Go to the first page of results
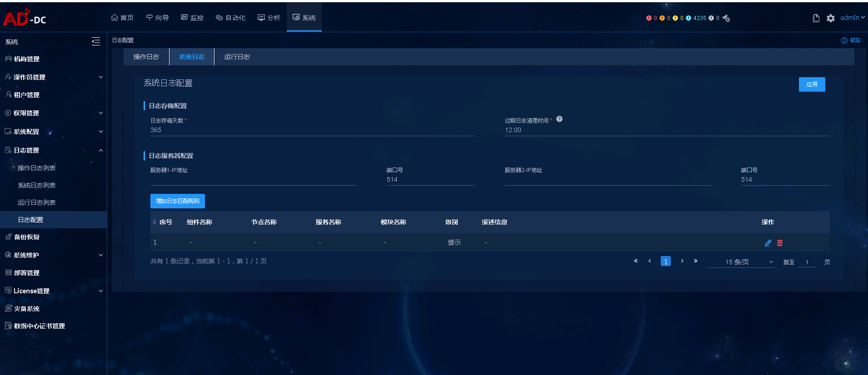868x375 pixels. point(636,261)
